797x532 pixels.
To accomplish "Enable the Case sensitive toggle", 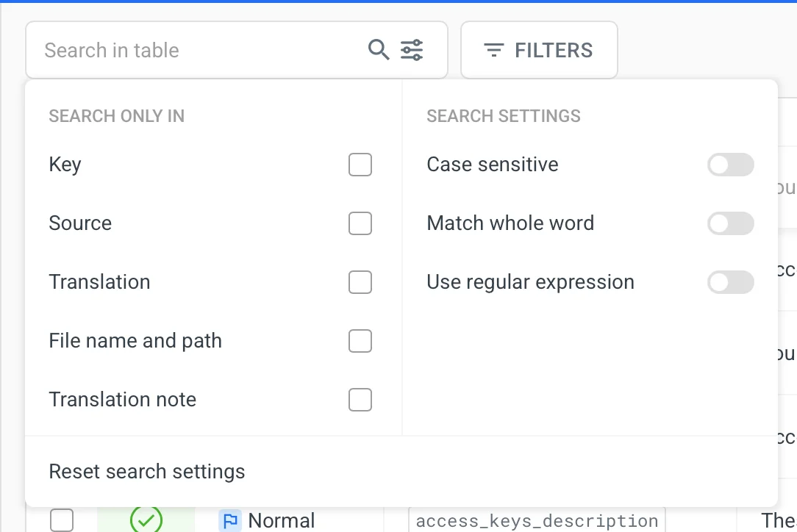I will (731, 165).
